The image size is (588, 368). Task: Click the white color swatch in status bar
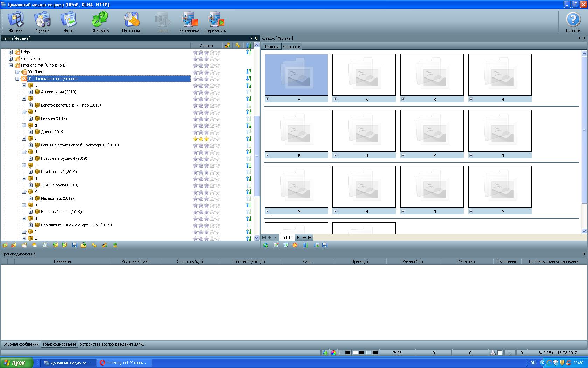coord(355,353)
